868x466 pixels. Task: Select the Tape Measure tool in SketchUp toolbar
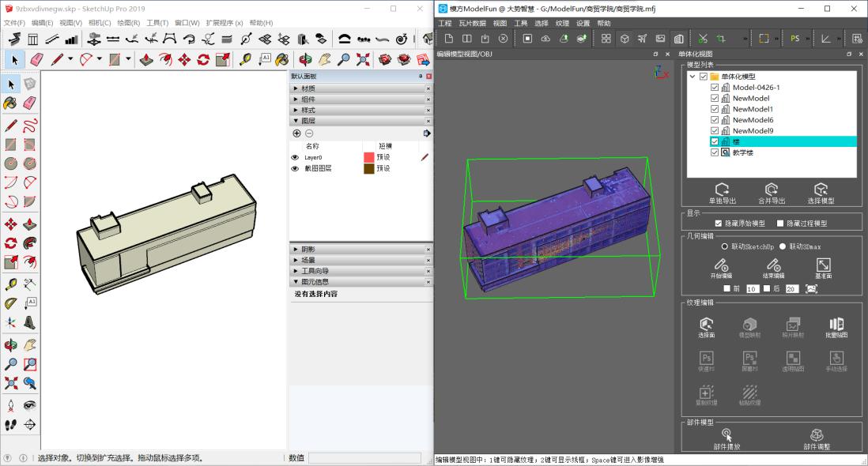(245, 59)
